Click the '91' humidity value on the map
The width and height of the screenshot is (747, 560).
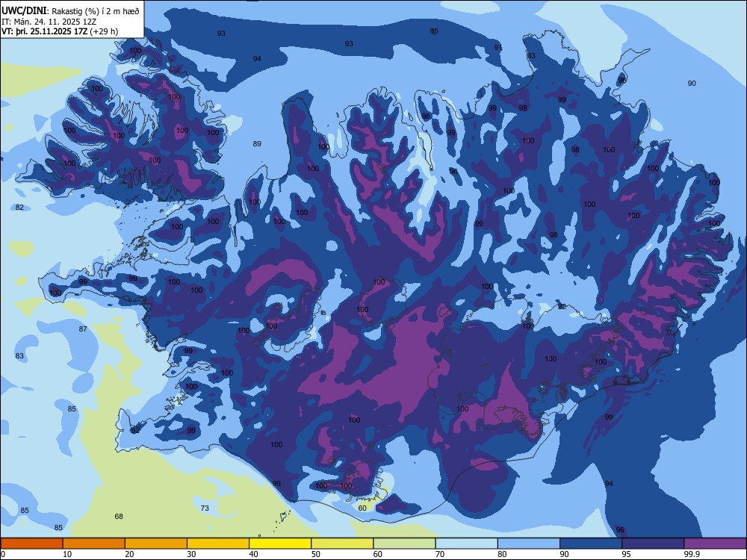pos(498,48)
